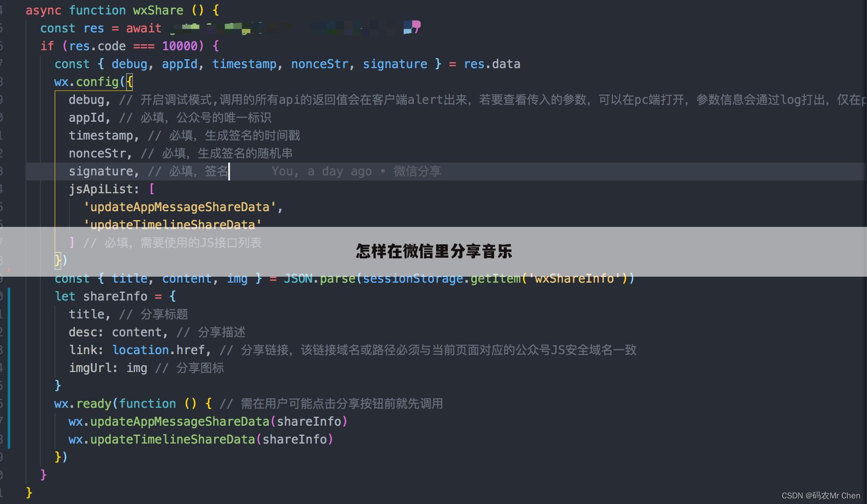Click the comment starting 开启调试模式
Image resolution: width=867 pixels, height=504 pixels.
coord(493,100)
